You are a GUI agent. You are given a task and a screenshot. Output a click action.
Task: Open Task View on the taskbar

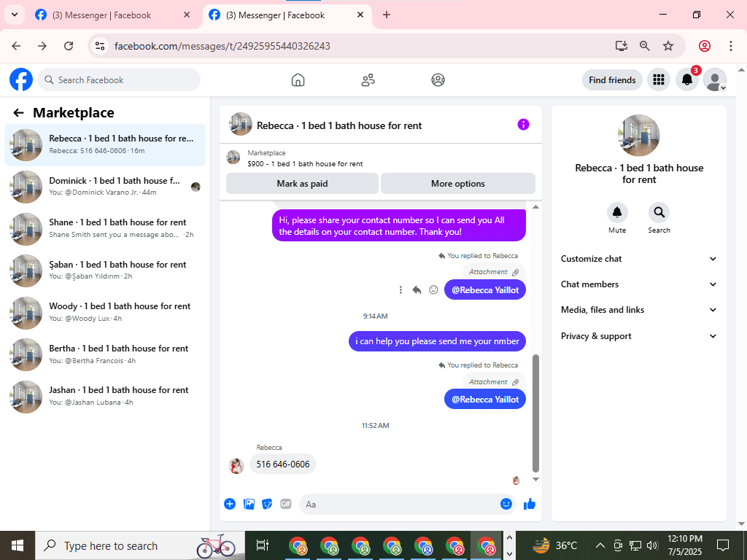tap(262, 545)
